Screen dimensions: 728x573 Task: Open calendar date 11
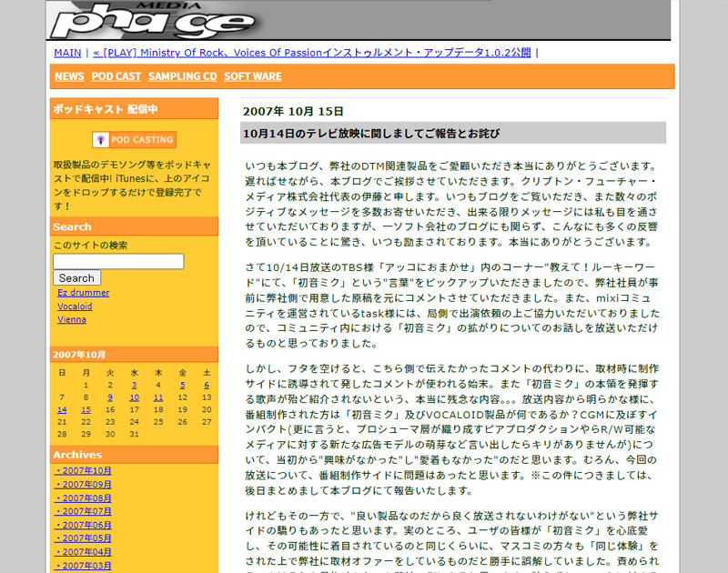[x=158, y=397]
